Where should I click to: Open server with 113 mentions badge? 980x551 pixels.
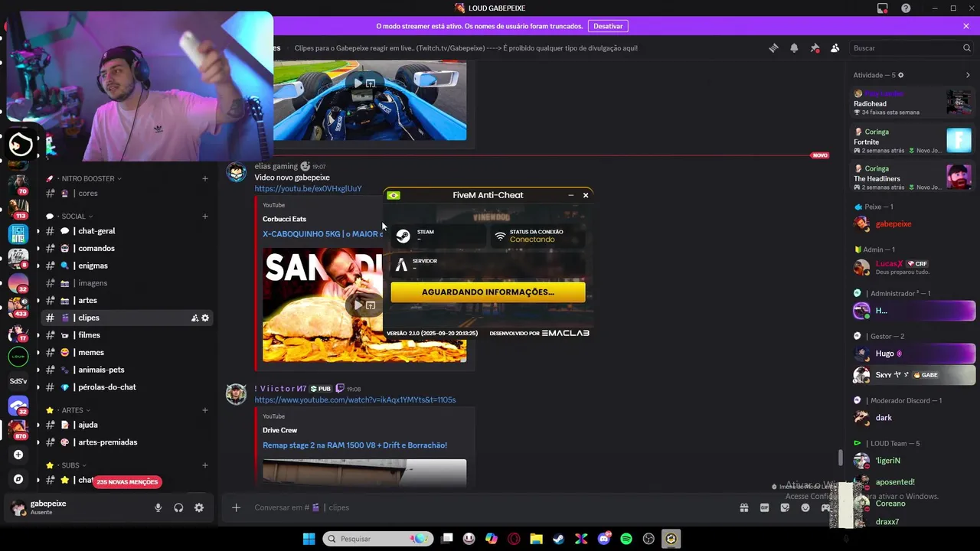click(x=18, y=208)
